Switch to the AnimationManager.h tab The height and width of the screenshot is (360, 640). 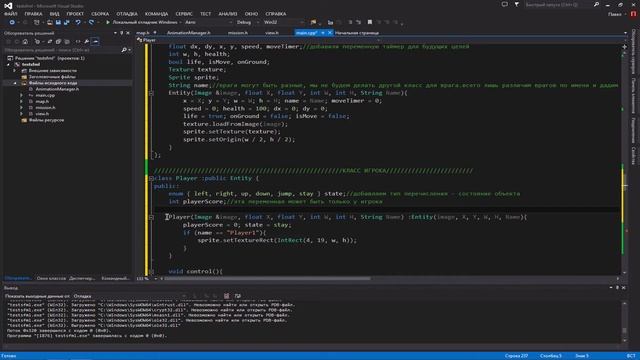189,33
